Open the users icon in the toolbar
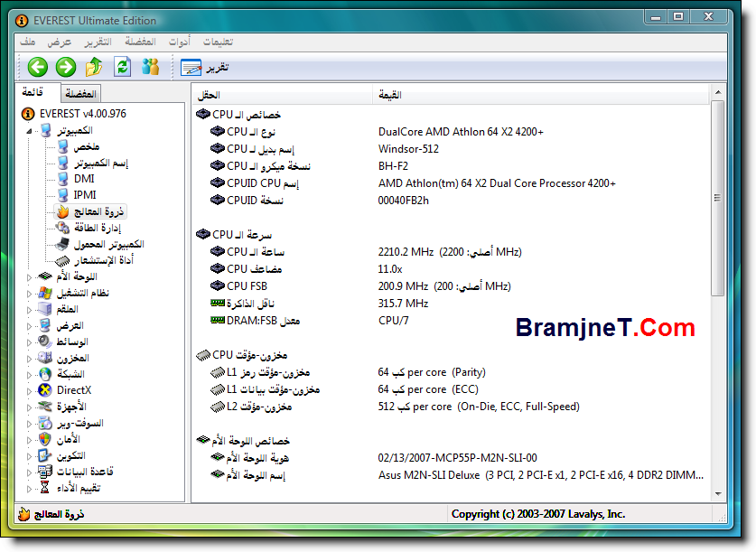 pos(151,67)
